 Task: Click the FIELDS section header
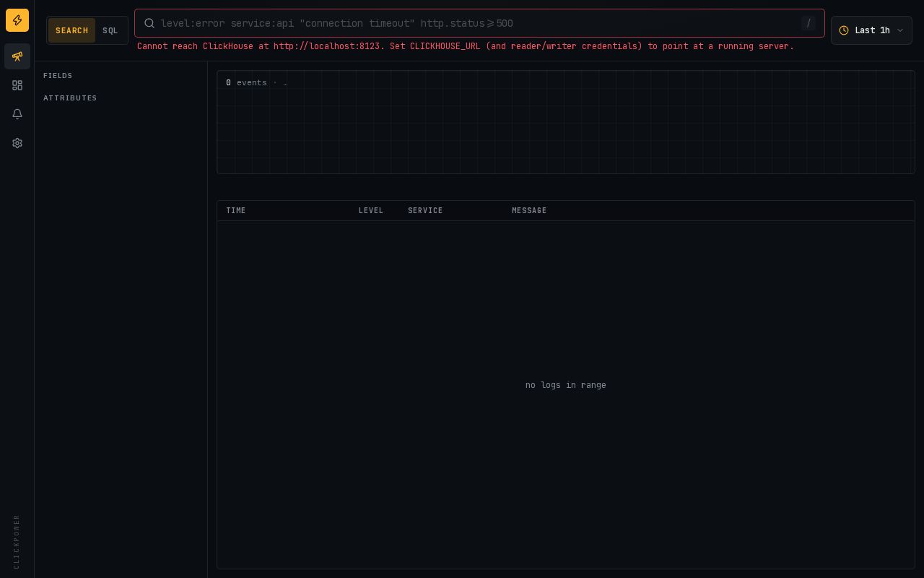pos(58,76)
